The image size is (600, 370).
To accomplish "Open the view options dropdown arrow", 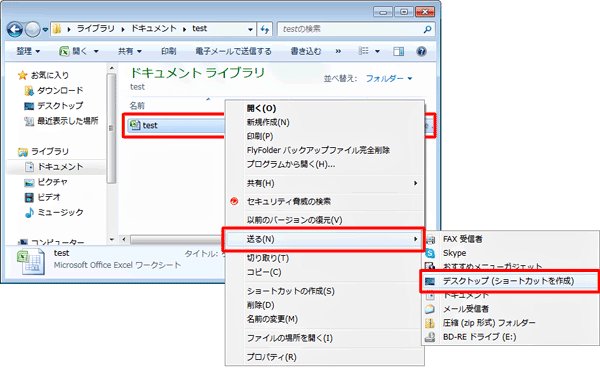I will tap(377, 51).
